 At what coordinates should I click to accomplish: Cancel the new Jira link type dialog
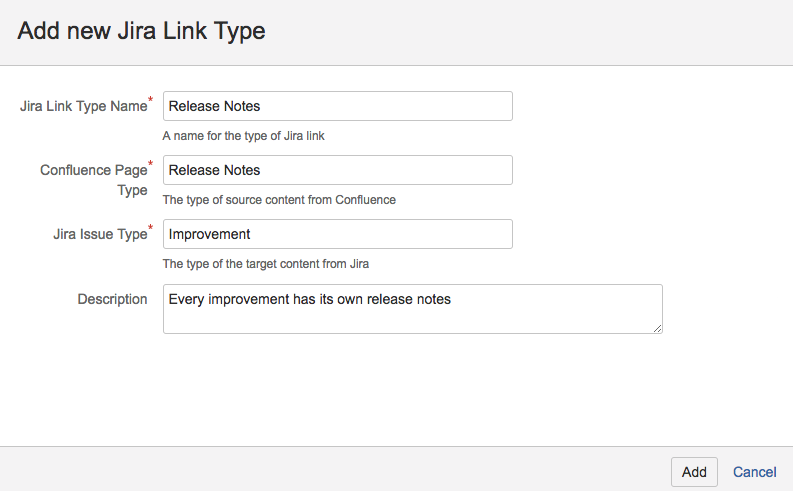coord(754,472)
